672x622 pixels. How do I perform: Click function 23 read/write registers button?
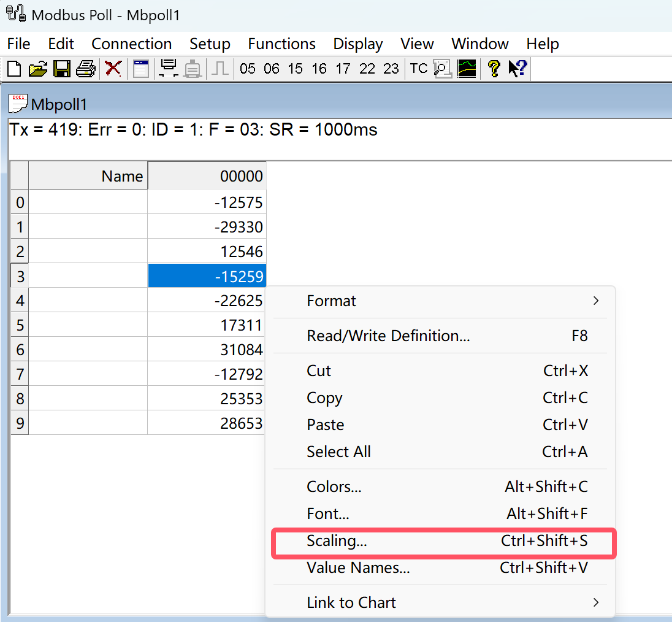click(x=391, y=69)
